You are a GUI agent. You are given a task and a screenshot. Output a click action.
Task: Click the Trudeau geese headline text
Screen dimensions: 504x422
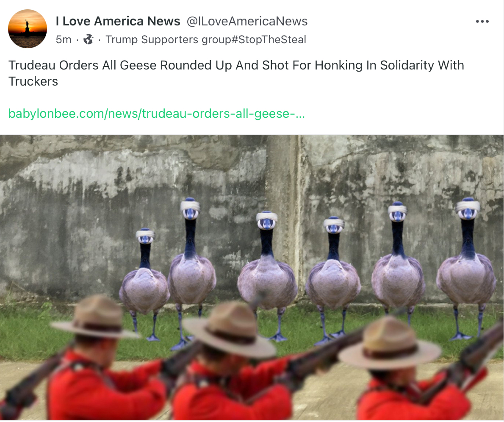click(236, 73)
